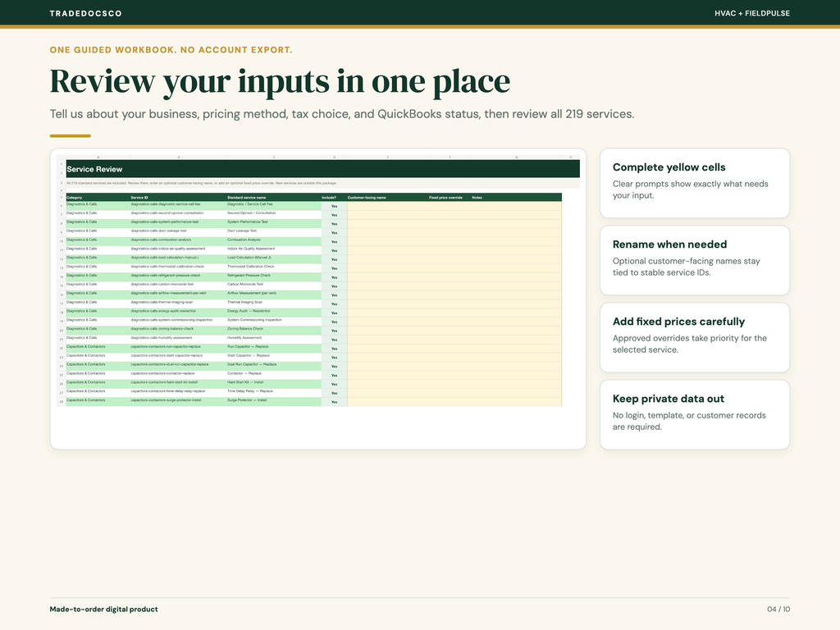Click yellow customer-facing name cell for Run Capacitor — Replace
This screenshot has width=840, height=630.
(x=388, y=348)
